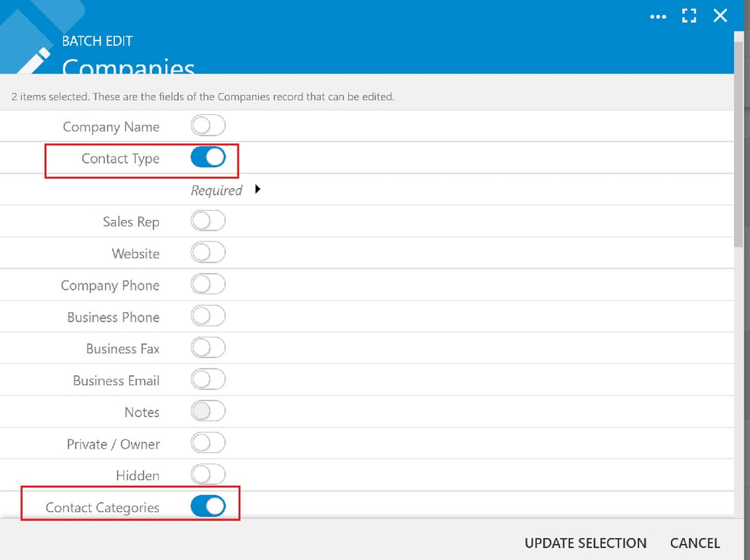Image resolution: width=750 pixels, height=560 pixels.
Task: Turn on the Business Email toggle
Action: coord(208,379)
